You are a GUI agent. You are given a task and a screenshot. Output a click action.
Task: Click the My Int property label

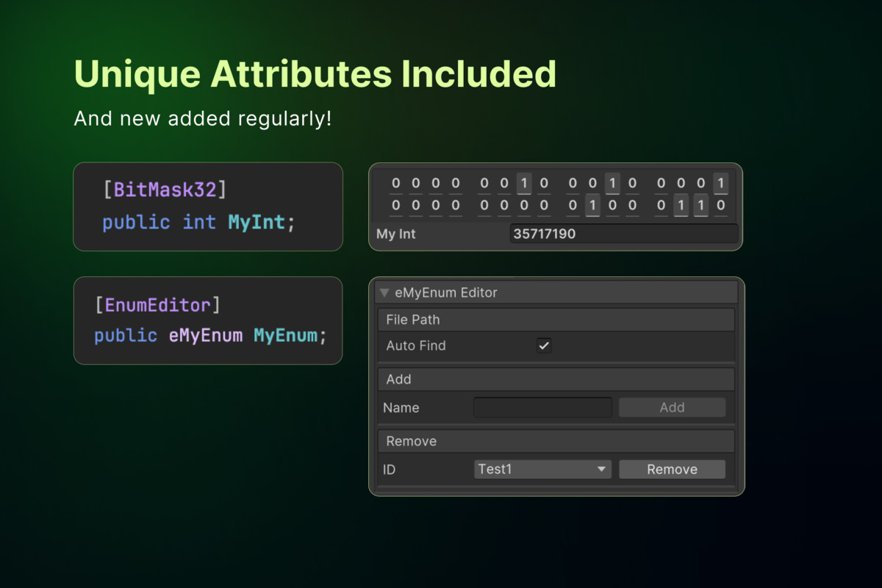(396, 234)
